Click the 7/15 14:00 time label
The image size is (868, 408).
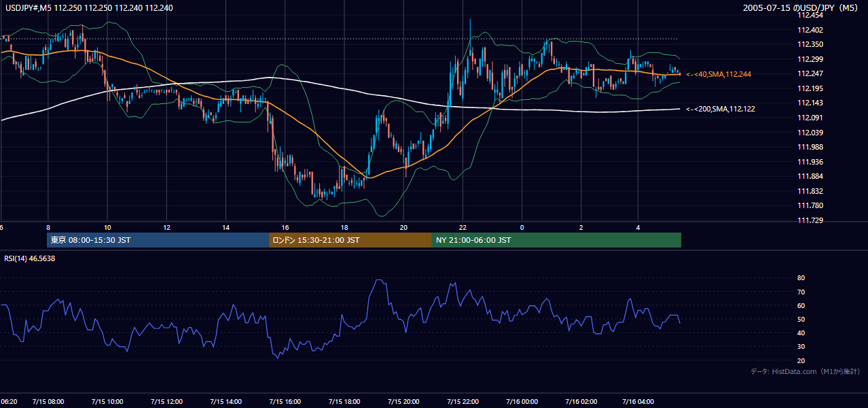click(225, 402)
